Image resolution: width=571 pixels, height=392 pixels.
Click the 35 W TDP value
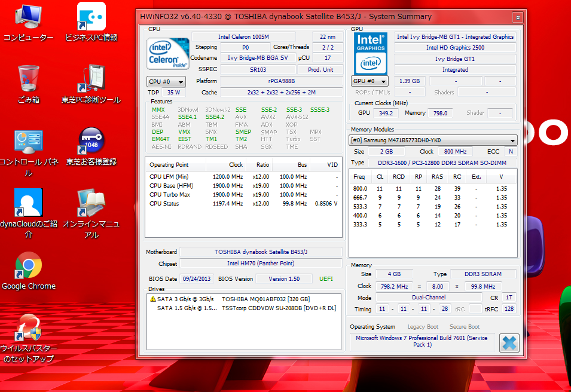click(174, 93)
